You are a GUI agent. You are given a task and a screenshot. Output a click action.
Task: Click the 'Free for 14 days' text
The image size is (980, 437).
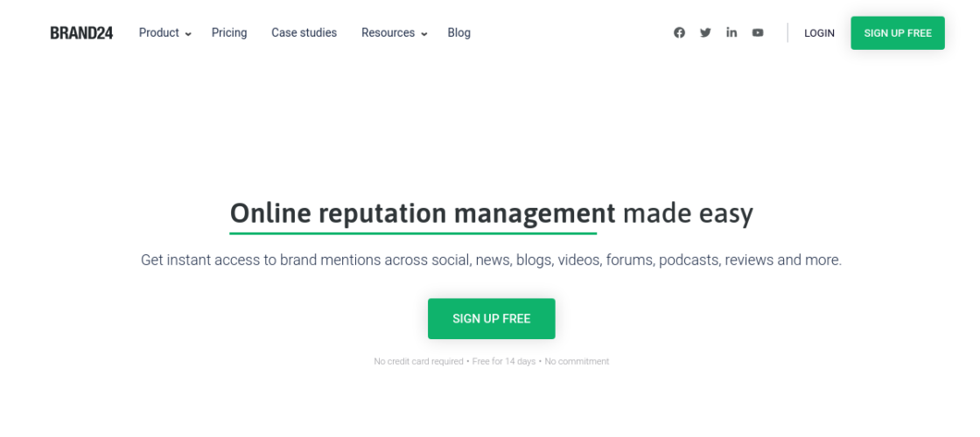coord(504,362)
